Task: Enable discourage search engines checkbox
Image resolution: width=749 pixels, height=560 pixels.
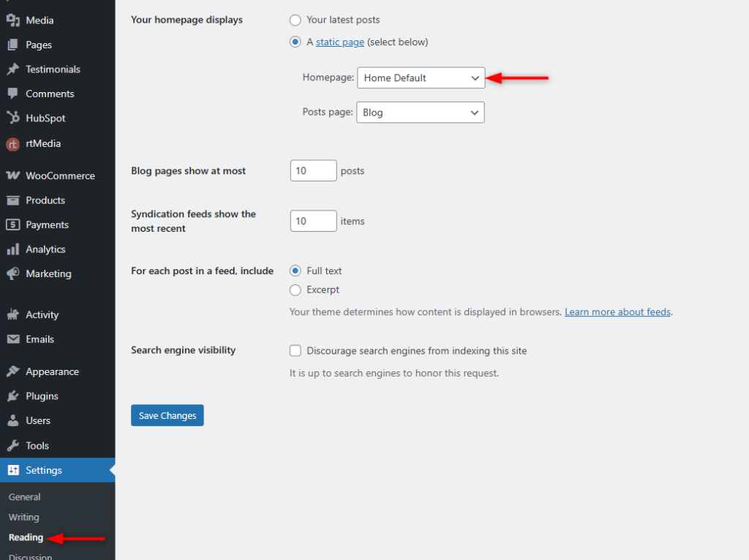Action: tap(296, 351)
